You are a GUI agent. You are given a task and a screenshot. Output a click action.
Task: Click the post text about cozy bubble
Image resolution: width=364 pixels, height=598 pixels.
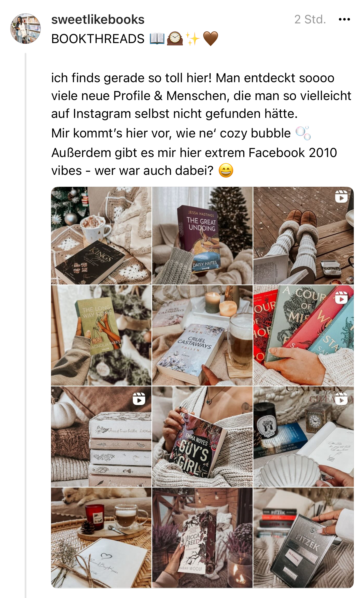[171, 133]
